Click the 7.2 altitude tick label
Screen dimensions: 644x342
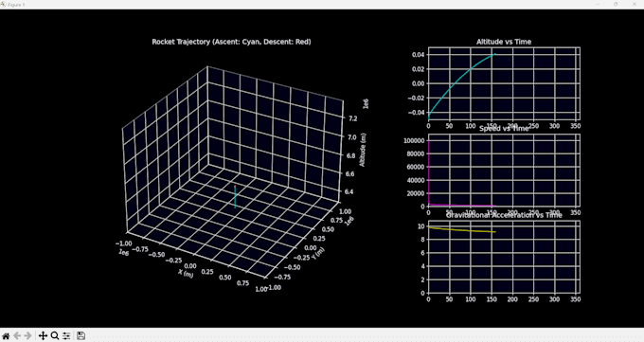point(352,118)
